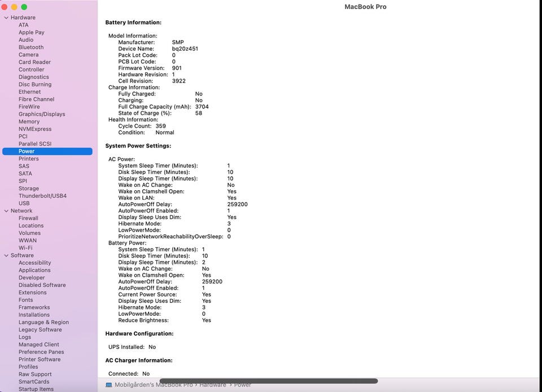The height and width of the screenshot is (392, 542).
Task: Click Full Charge Capacity value 3704
Action: point(202,107)
